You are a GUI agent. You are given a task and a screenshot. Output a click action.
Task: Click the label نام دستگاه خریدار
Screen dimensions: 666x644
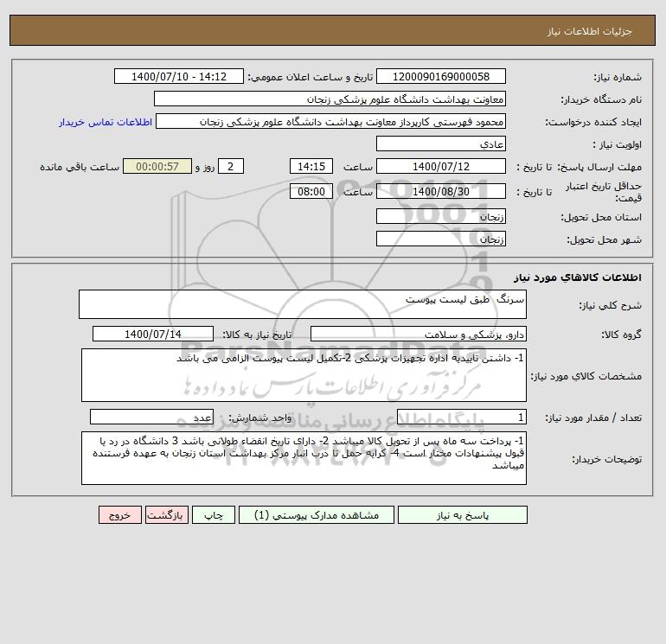601,99
